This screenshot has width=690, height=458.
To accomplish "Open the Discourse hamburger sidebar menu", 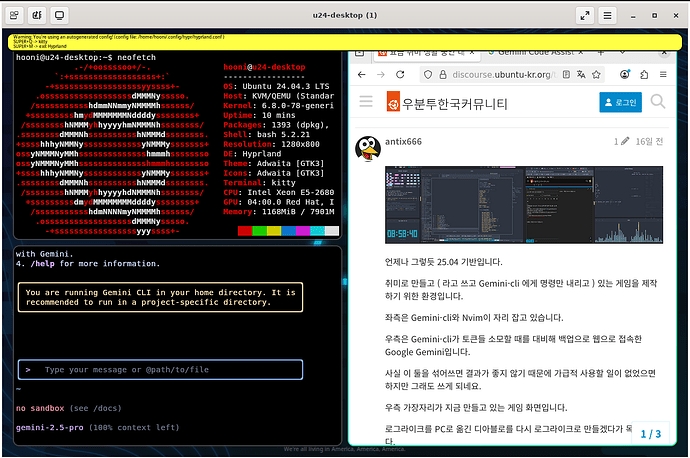I will [367, 102].
